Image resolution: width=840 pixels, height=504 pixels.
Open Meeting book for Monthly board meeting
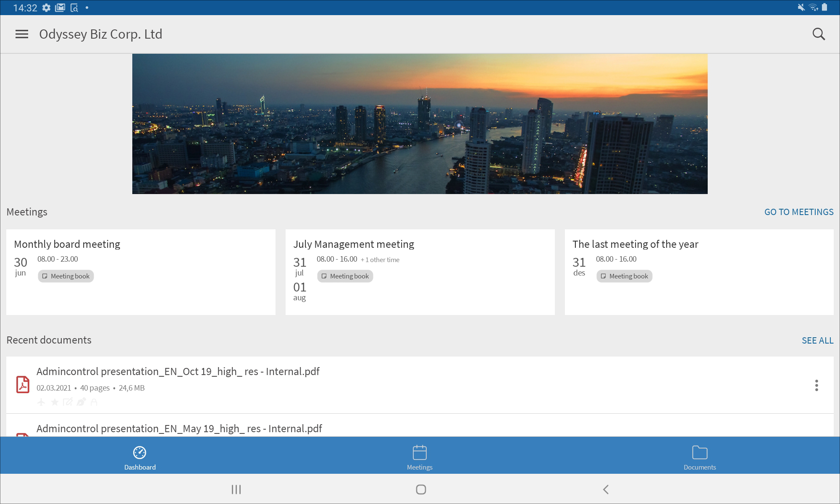[66, 276]
